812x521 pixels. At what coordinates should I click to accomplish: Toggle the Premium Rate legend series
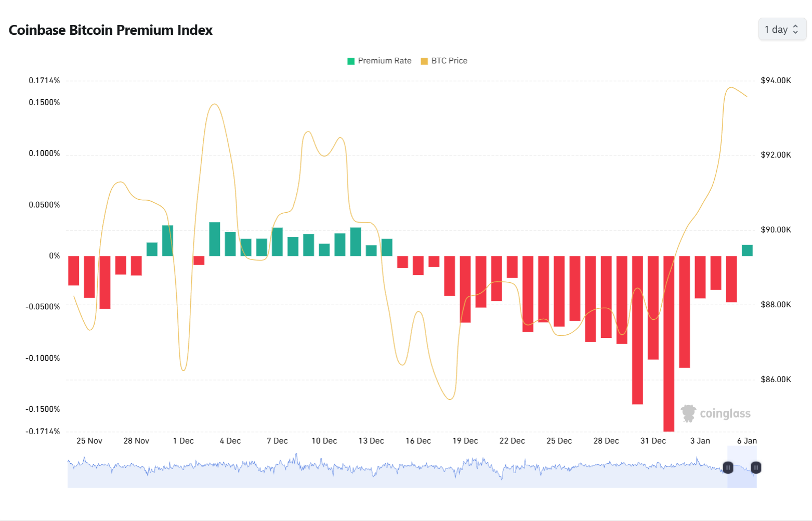[x=384, y=61]
